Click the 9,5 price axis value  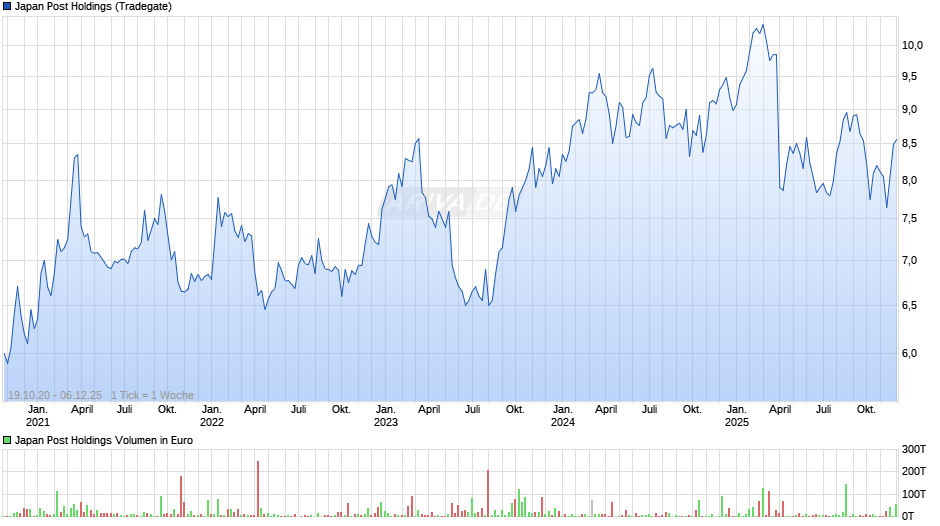(x=909, y=76)
